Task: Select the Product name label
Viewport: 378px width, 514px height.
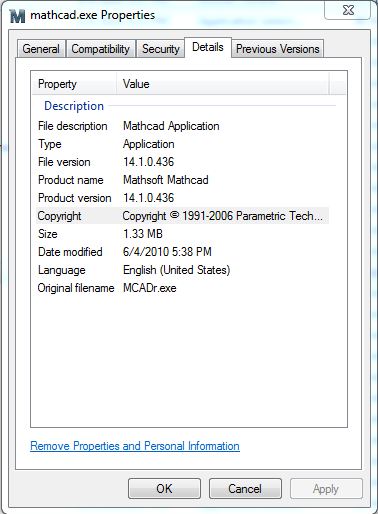Action: coord(70,180)
